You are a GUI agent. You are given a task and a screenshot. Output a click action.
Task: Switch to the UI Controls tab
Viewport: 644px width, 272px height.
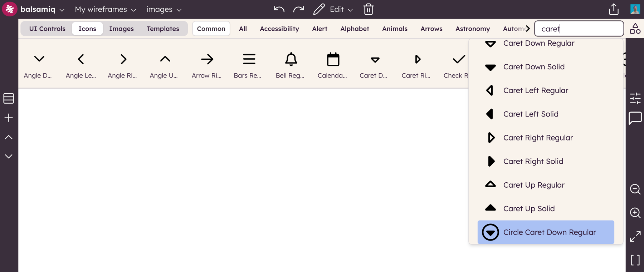47,29
